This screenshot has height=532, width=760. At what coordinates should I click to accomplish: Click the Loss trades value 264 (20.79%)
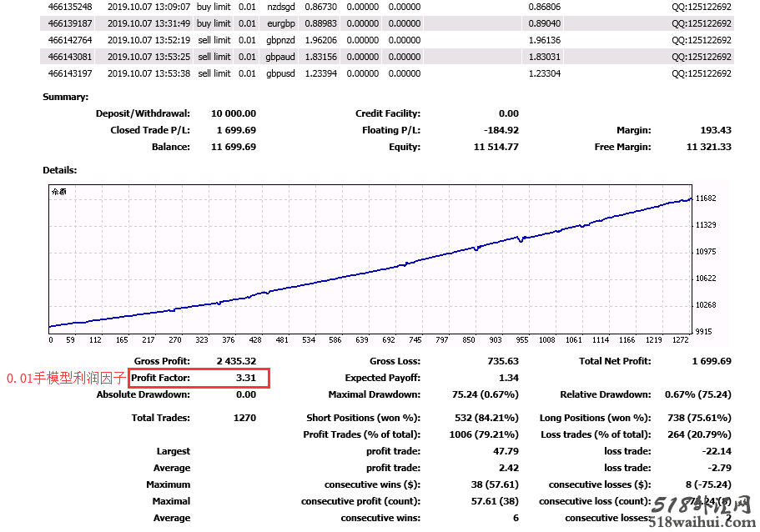point(699,434)
